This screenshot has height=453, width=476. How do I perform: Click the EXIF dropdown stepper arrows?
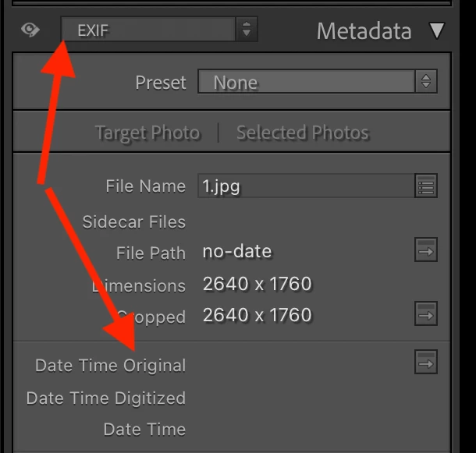247,30
